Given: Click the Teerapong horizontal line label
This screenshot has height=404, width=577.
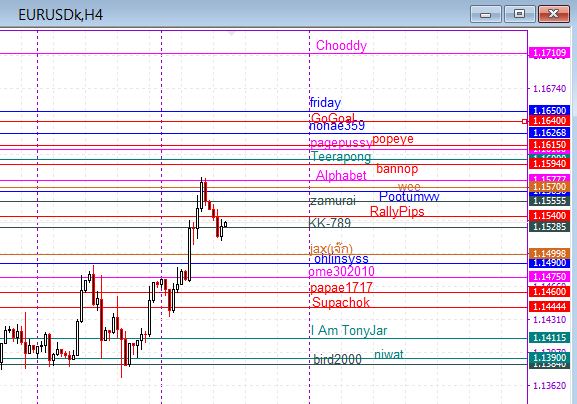Looking at the screenshot, I should pos(341,157).
